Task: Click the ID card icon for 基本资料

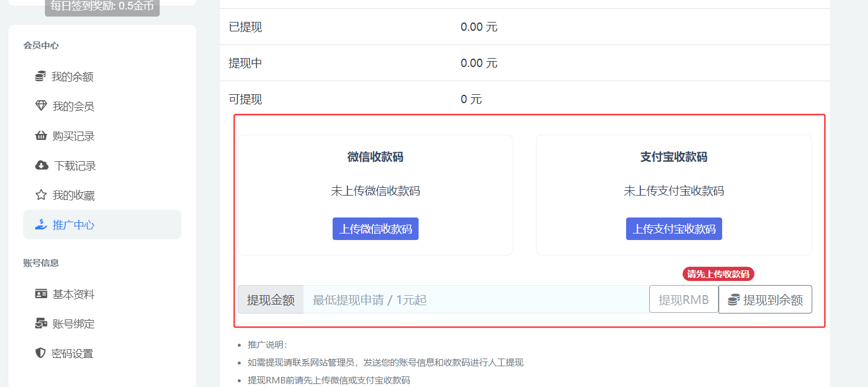Action: 41,294
